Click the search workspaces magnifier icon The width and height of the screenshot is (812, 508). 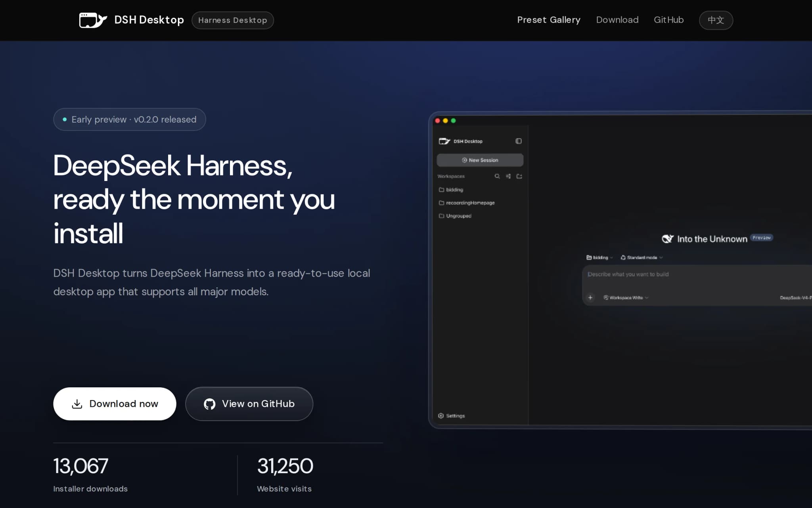pos(497,176)
